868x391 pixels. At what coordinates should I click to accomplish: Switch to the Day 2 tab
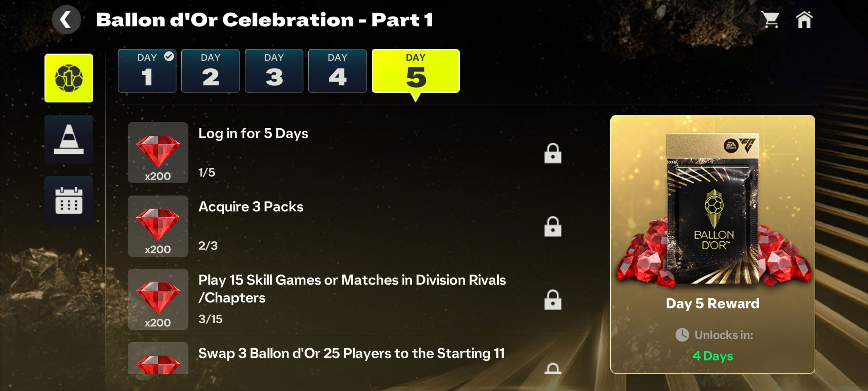pos(210,71)
